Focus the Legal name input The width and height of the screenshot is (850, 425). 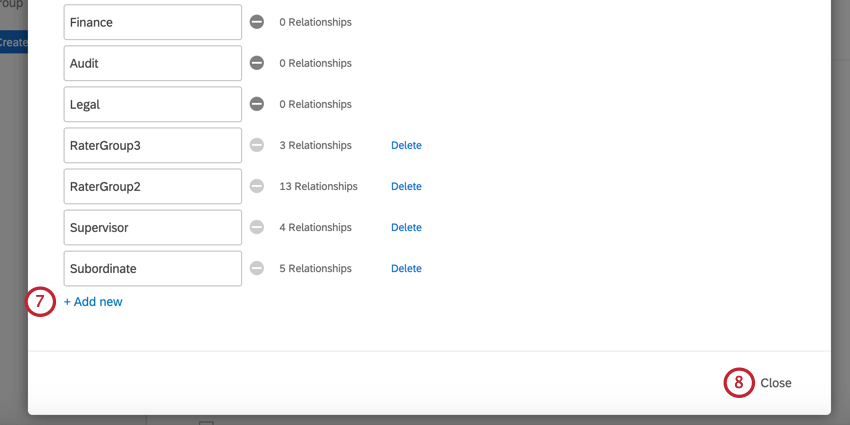(x=153, y=104)
